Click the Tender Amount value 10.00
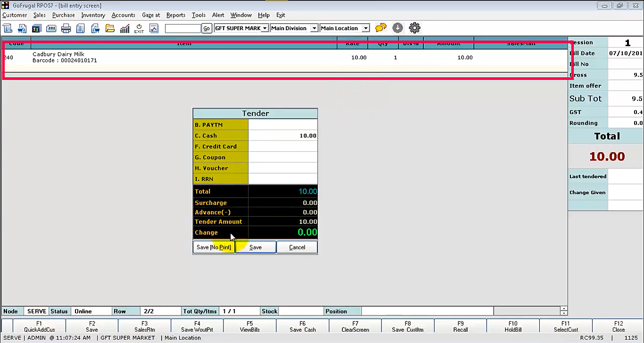The image size is (644, 343). tap(308, 221)
